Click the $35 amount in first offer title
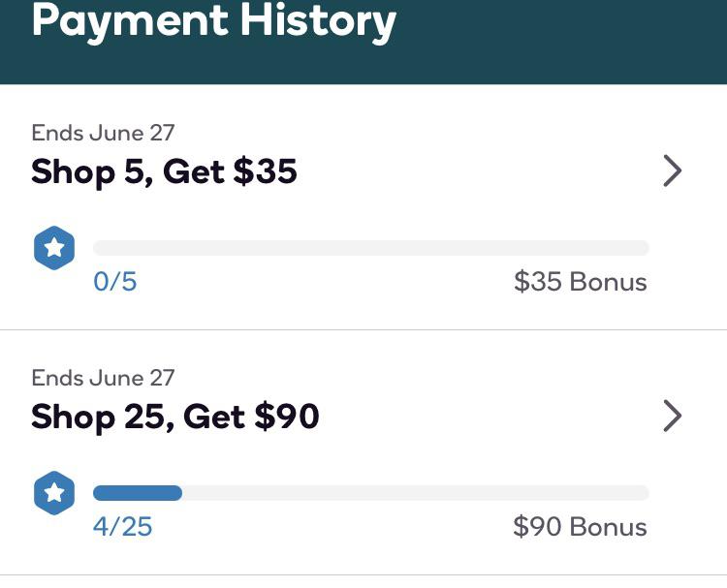Image resolution: width=727 pixels, height=588 pixels. click(x=266, y=171)
